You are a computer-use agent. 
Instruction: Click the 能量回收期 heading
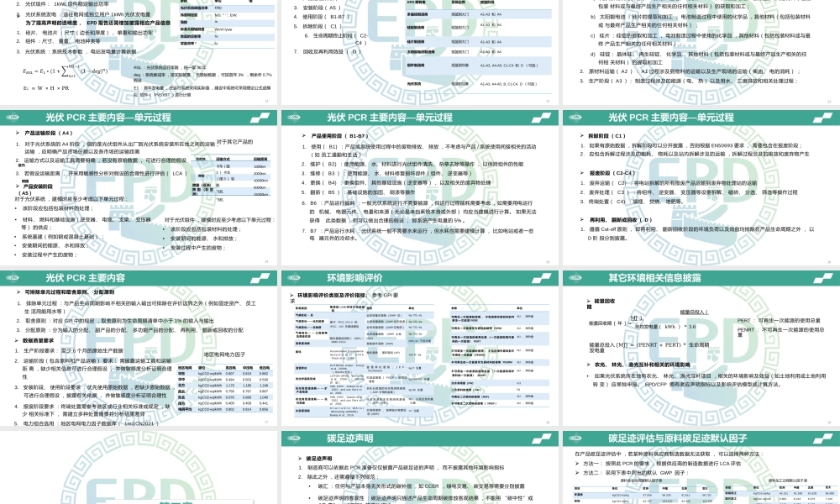click(x=601, y=304)
